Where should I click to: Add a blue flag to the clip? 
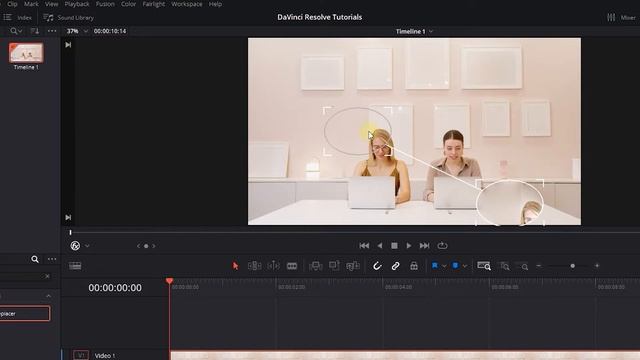435,266
